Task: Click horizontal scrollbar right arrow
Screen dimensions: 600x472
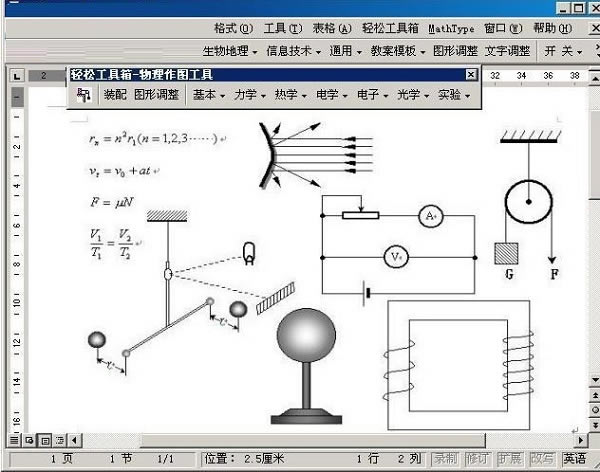Action: [x=581, y=440]
